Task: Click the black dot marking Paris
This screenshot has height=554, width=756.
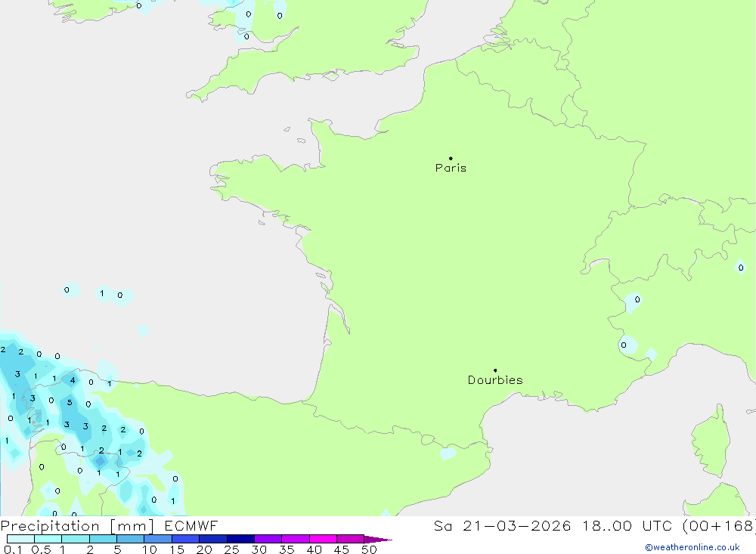Action: [451, 158]
